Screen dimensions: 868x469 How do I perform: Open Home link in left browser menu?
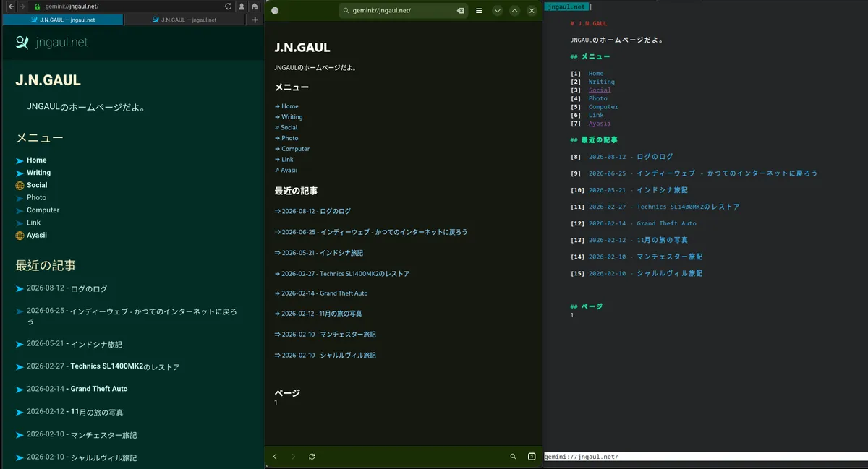coord(36,160)
